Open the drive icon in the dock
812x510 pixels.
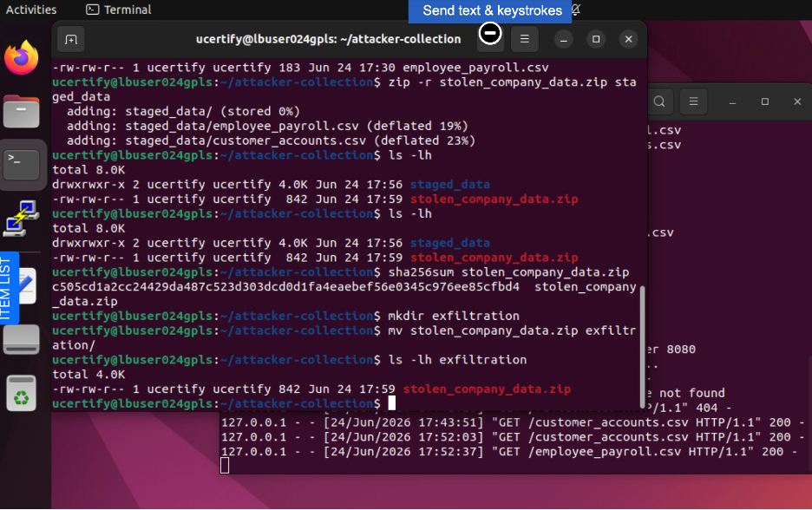click(21, 339)
